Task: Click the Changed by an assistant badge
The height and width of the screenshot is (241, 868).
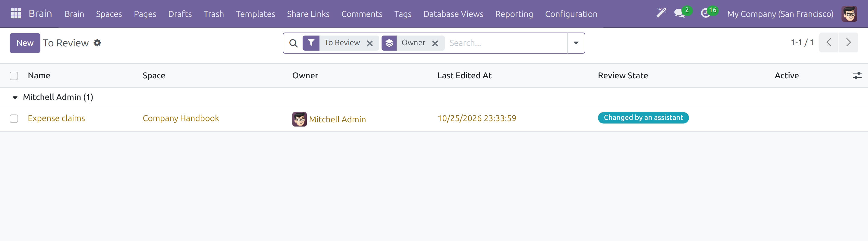Action: (x=643, y=117)
